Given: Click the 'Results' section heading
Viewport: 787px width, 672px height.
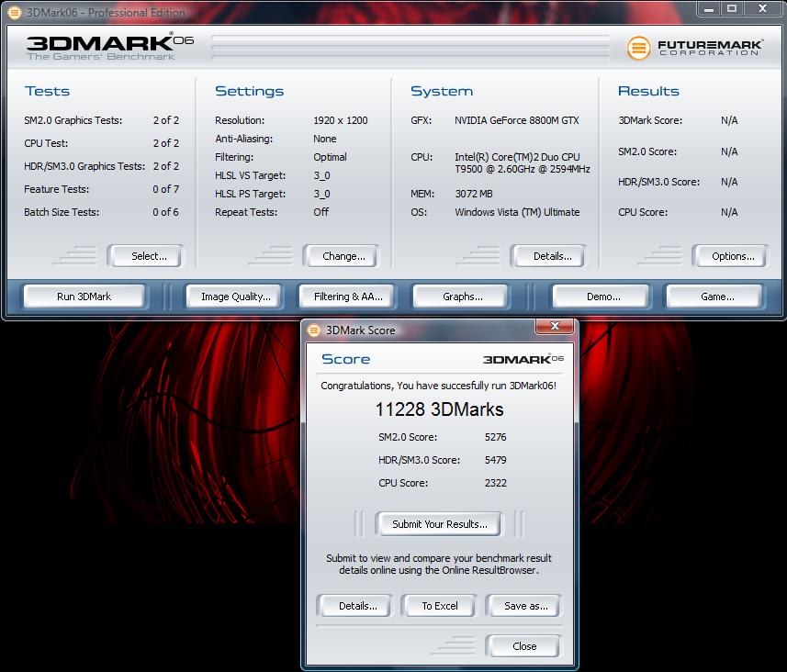Looking at the screenshot, I should (x=648, y=91).
